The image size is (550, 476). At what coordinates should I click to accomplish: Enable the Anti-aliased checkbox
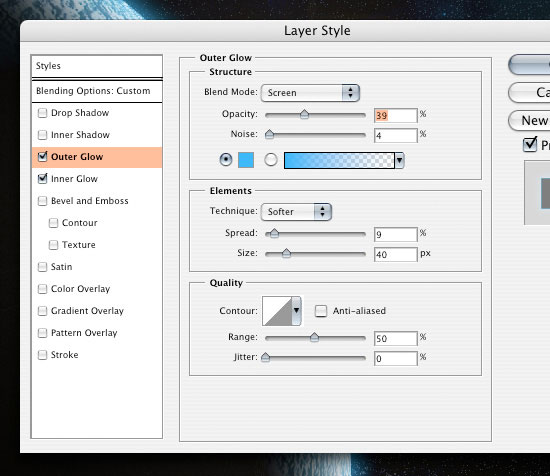pyautogui.click(x=321, y=311)
